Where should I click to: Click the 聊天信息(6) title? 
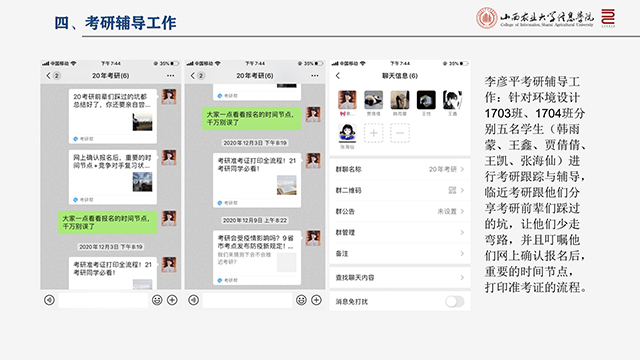(400, 76)
